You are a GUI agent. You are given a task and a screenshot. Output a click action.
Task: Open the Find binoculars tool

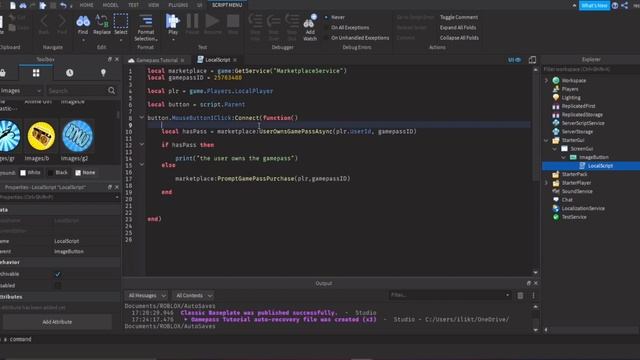(x=83, y=21)
